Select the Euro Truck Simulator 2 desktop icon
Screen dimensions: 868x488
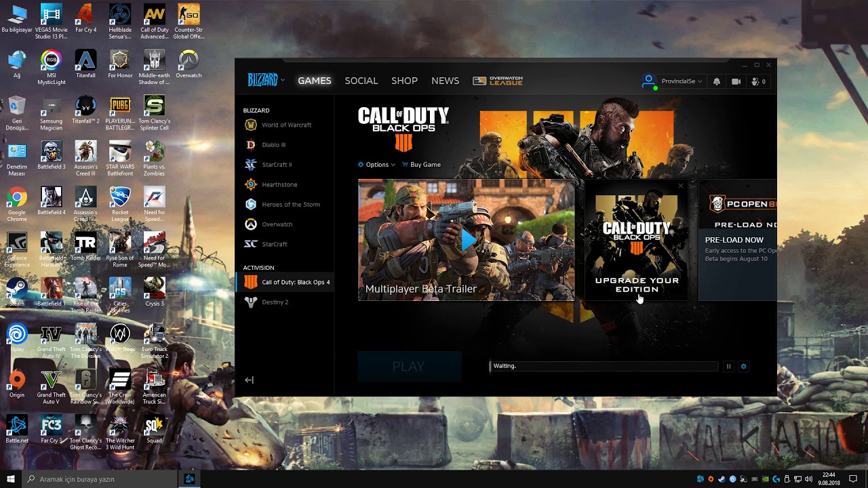[154, 342]
